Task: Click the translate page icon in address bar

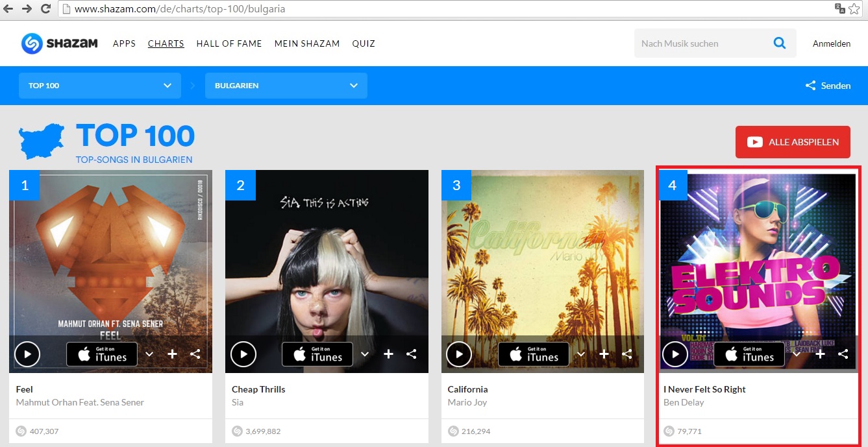Action: coord(839,9)
